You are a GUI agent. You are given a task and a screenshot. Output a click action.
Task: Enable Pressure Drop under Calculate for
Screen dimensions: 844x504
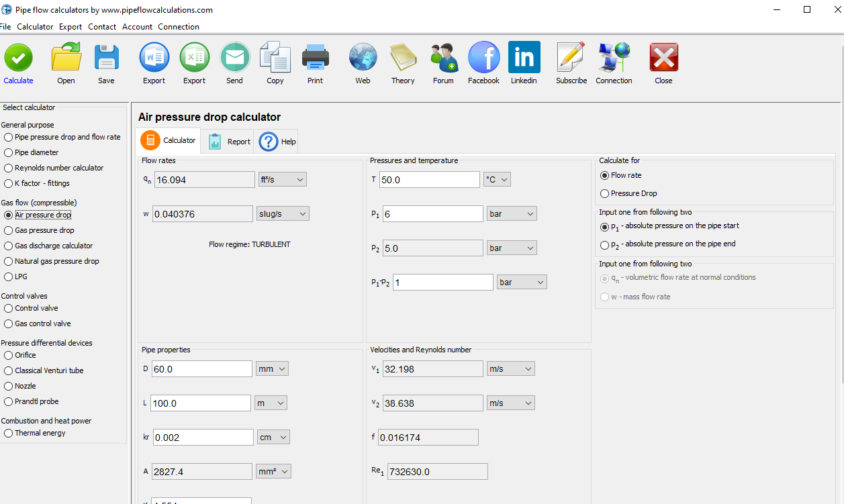tap(605, 193)
